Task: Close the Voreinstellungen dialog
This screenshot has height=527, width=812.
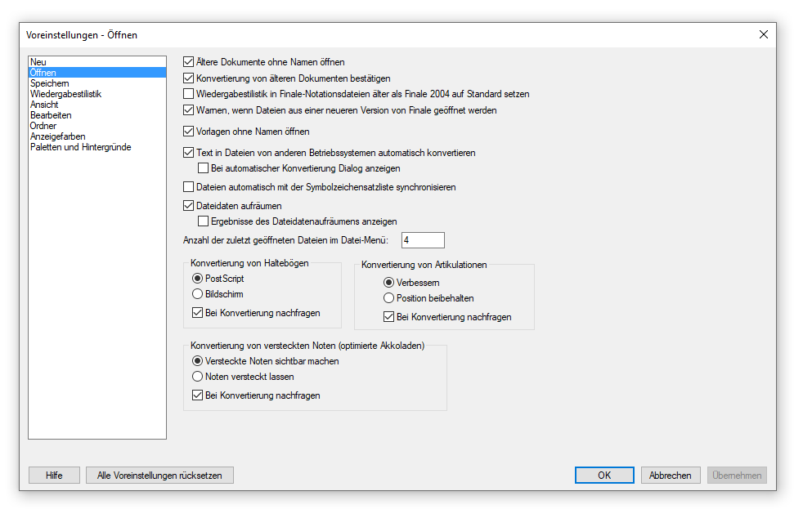Action: pos(763,34)
